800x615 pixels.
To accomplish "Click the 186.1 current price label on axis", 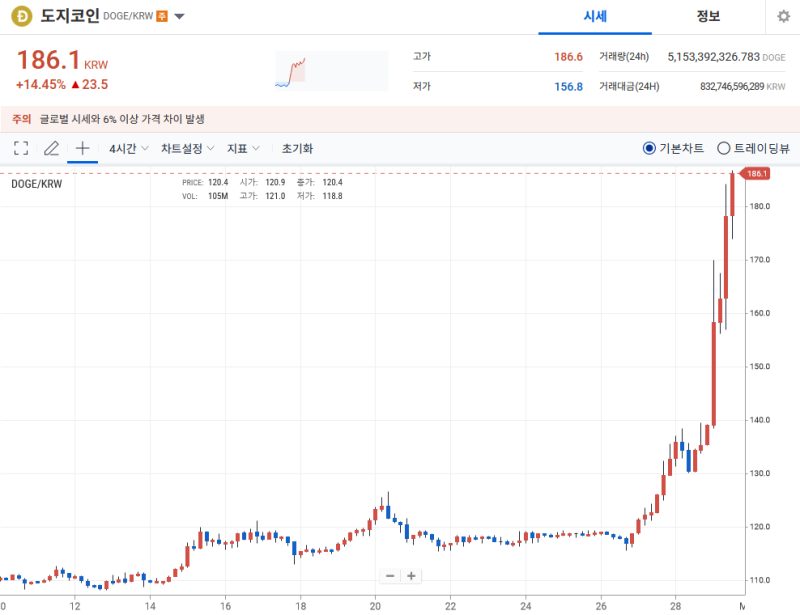I will [757, 174].
